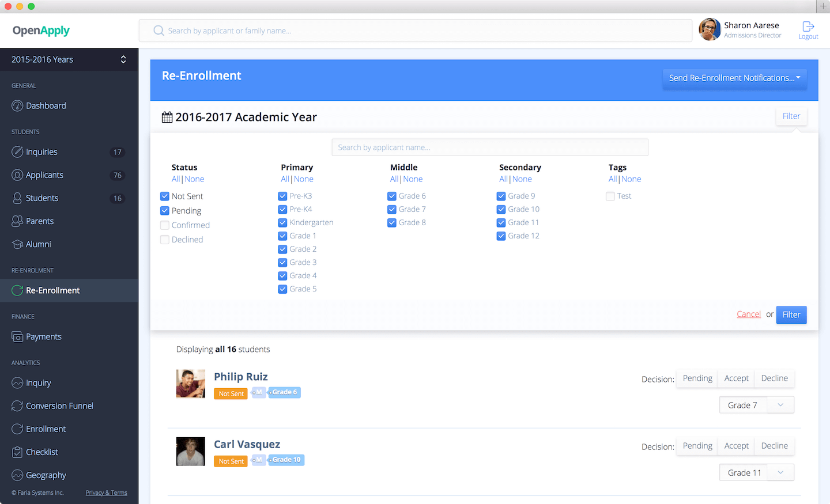Apply filters with the blue Filter button
This screenshot has height=504, width=830.
tap(791, 314)
